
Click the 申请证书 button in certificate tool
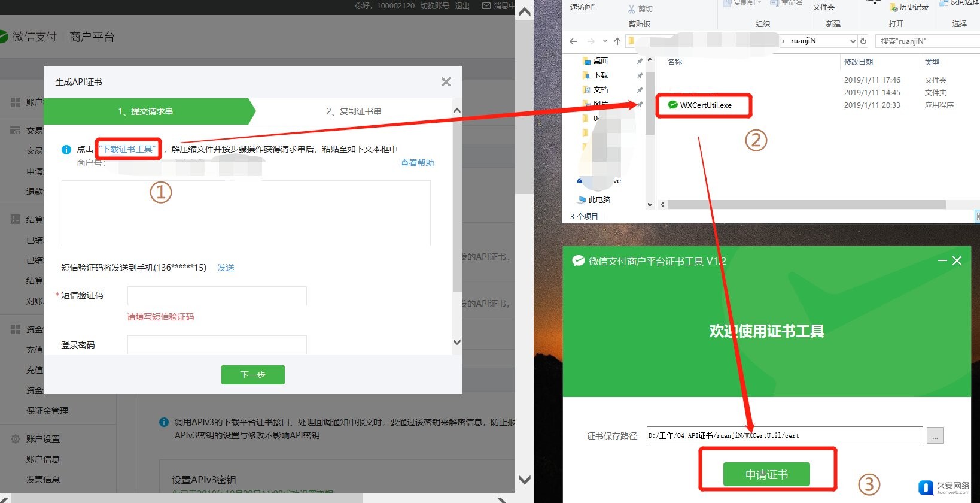coord(766,474)
